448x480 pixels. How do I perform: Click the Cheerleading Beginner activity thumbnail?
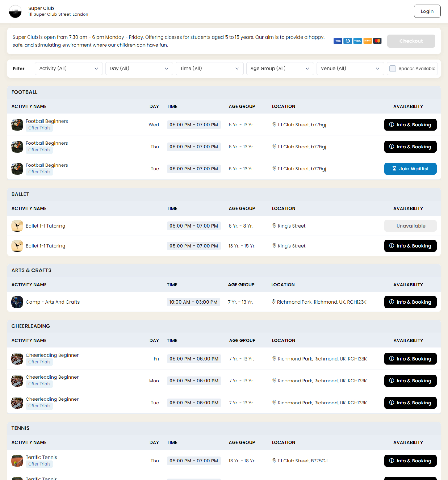[x=17, y=359]
